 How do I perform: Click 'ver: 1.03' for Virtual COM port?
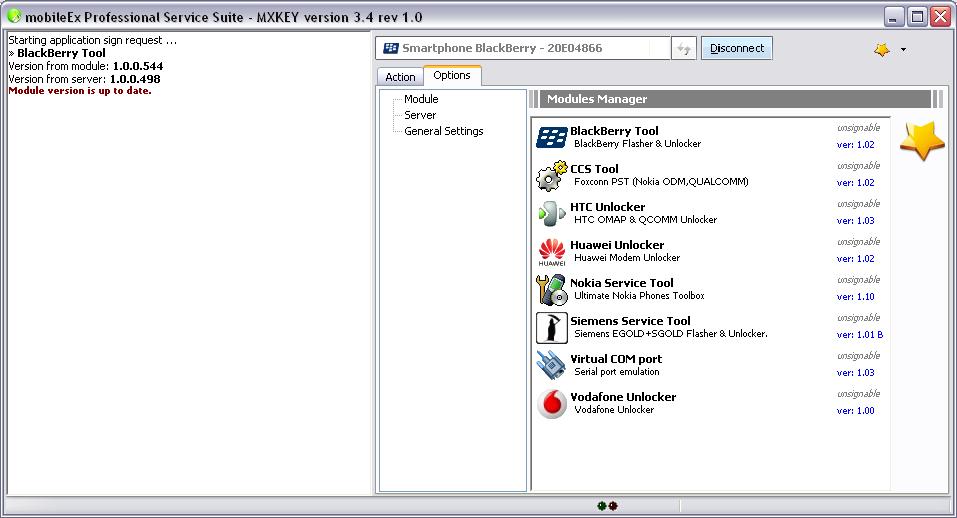(x=855, y=372)
